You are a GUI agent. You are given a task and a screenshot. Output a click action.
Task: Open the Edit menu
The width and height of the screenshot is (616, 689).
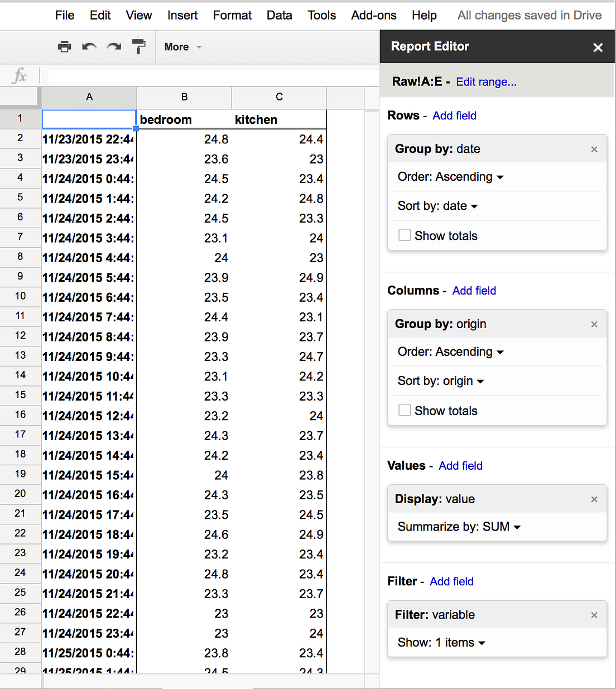click(100, 15)
